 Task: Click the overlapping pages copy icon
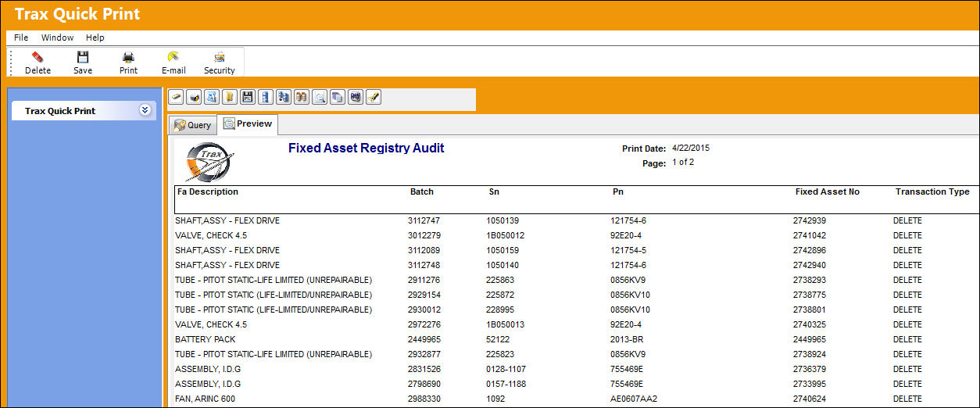click(x=338, y=98)
